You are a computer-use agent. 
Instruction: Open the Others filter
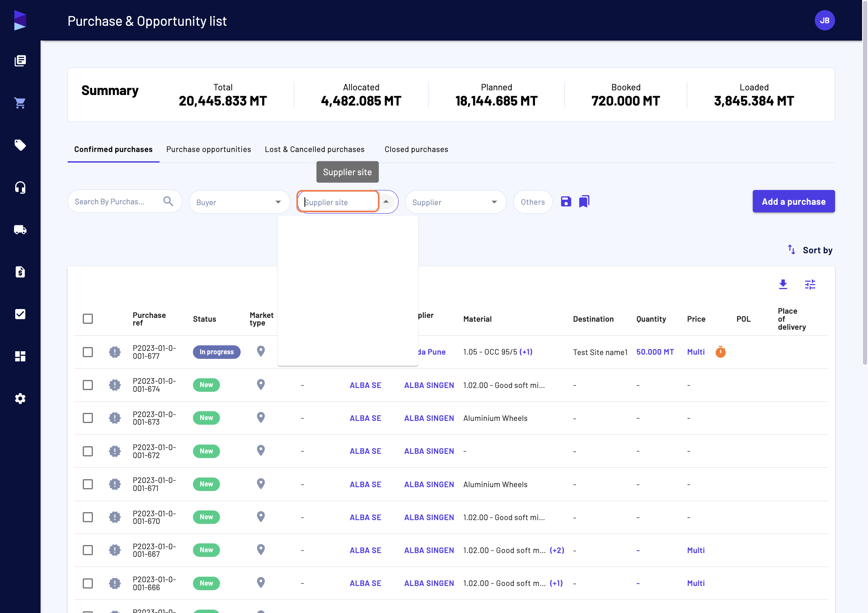pyautogui.click(x=533, y=202)
